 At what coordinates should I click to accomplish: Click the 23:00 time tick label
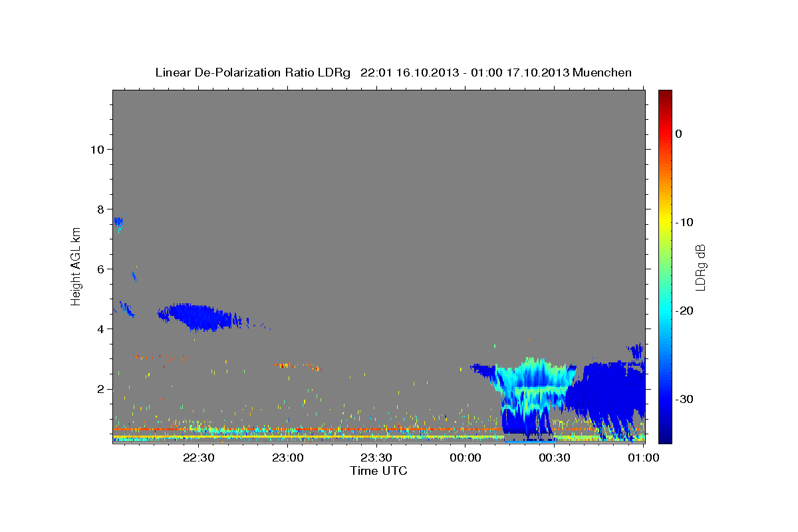288,458
